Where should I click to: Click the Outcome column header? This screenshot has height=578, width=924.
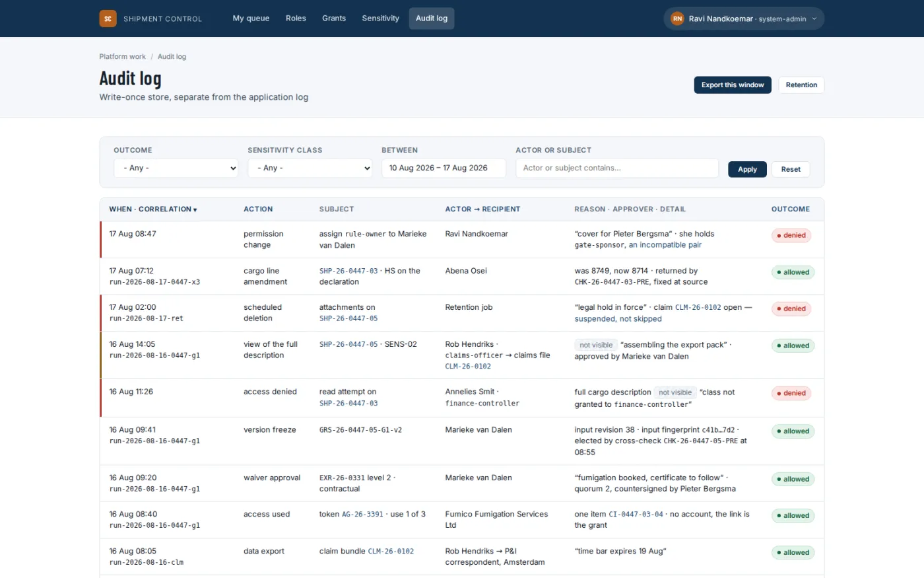[x=791, y=209]
